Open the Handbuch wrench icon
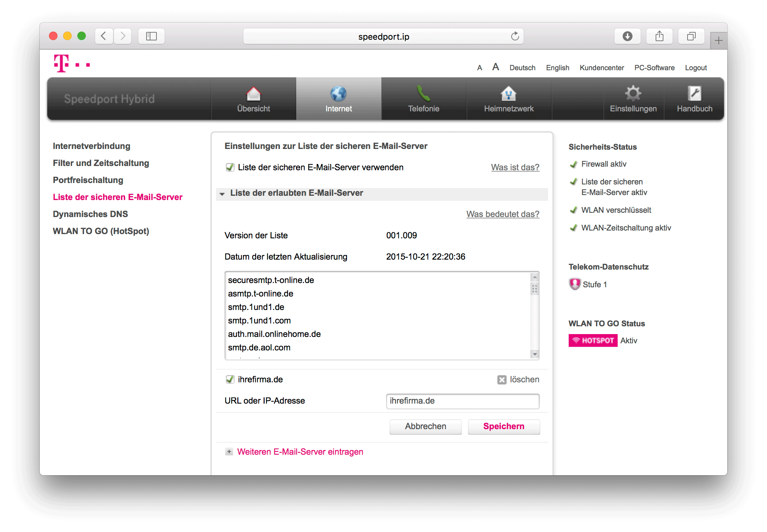 coord(694,93)
